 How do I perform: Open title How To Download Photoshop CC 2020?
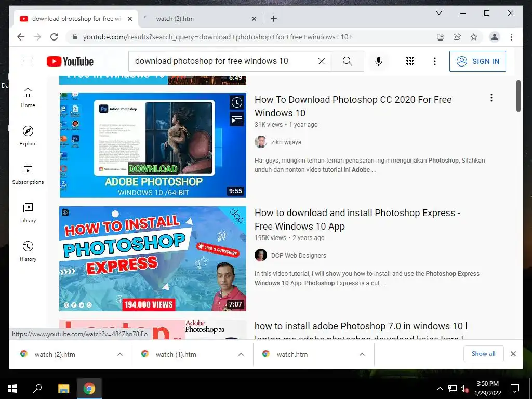pos(353,106)
